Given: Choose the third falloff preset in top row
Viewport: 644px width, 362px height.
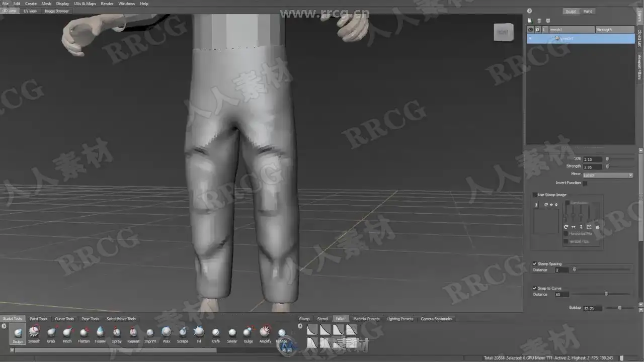Looking at the screenshot, I should point(338,330).
